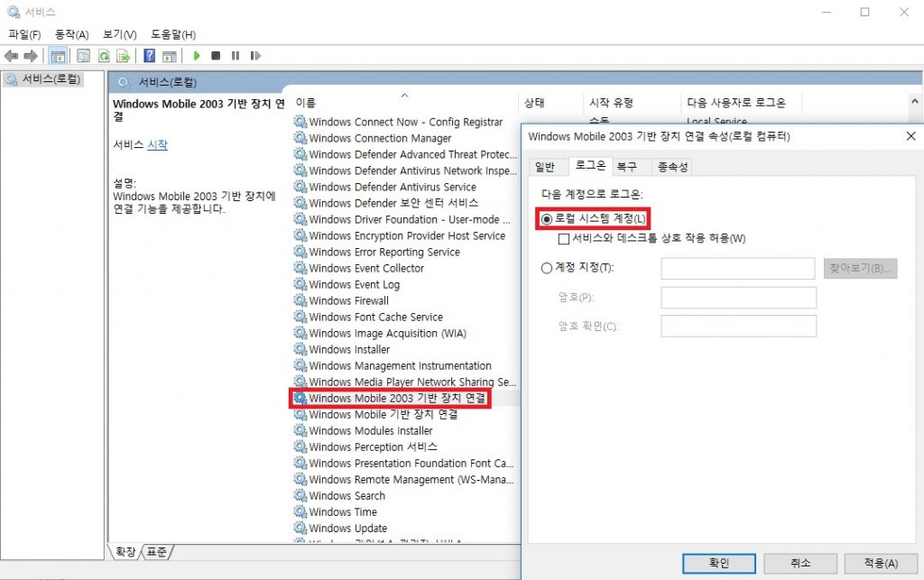Toggle the Show/Hide Console Tree toolbar icon
The width and height of the screenshot is (924, 580).
(58, 56)
